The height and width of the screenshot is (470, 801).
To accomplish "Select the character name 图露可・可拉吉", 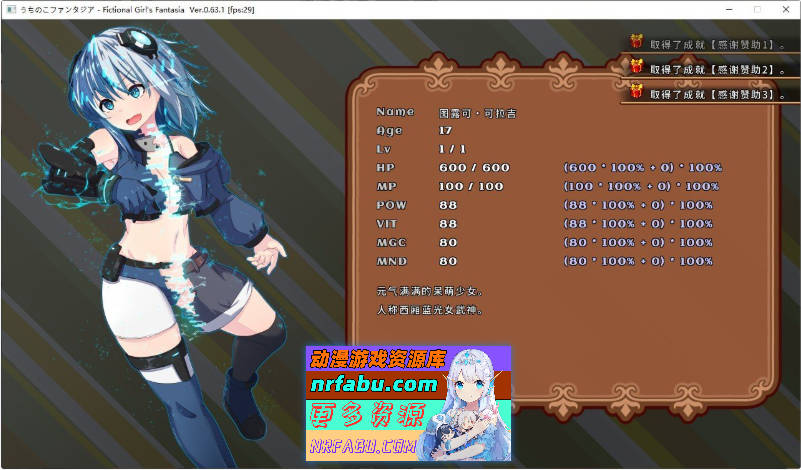I will point(478,113).
